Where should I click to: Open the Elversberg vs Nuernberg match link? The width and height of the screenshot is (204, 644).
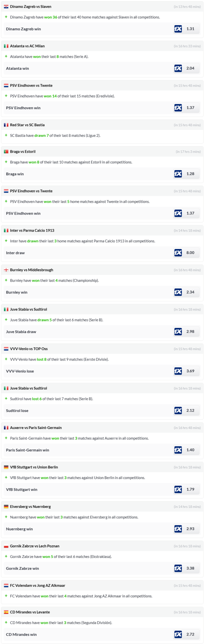click(x=30, y=507)
